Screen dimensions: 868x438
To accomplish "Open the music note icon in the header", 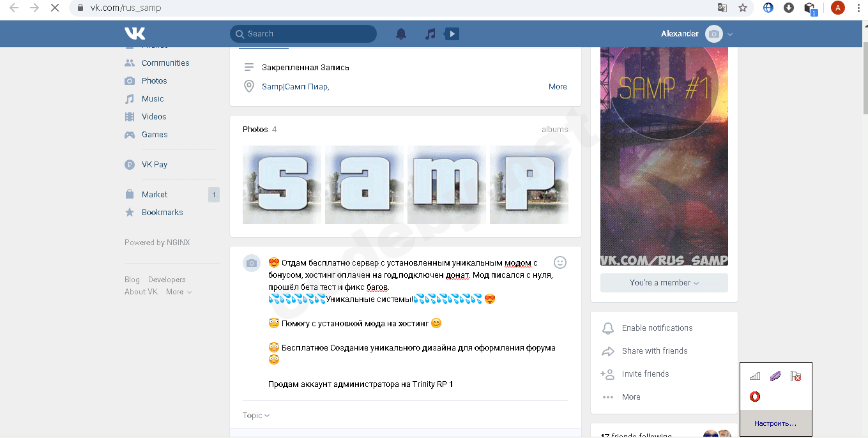I will click(x=430, y=34).
